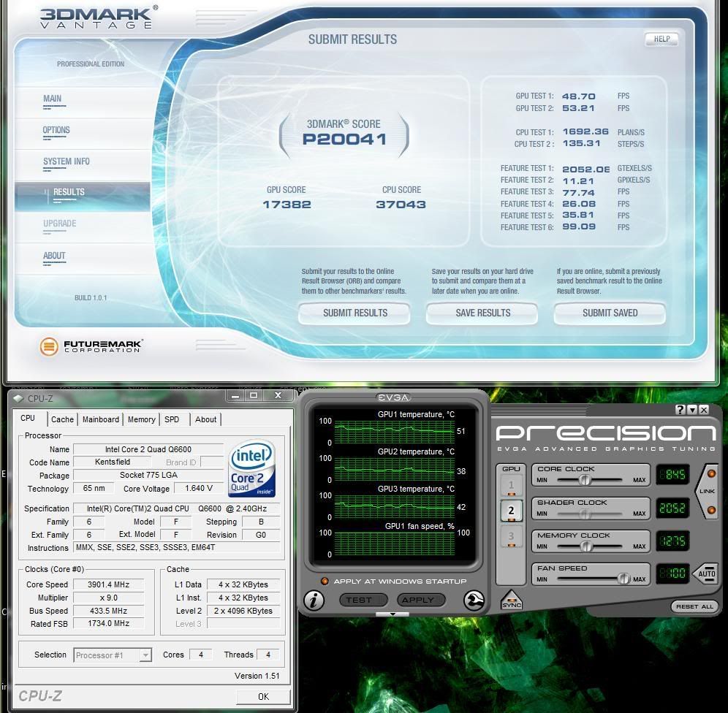Click the Intel Core 2 Quad logo
The height and width of the screenshot is (713, 728).
point(252,468)
